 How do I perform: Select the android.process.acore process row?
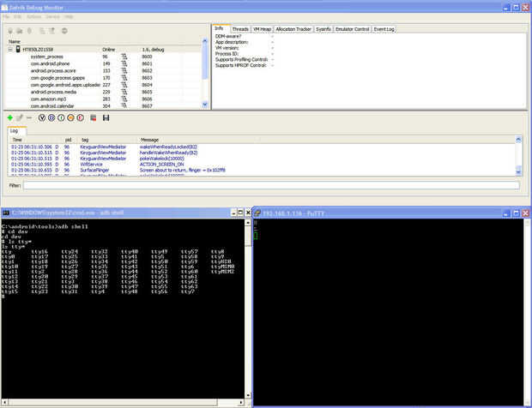pyautogui.click(x=104, y=71)
